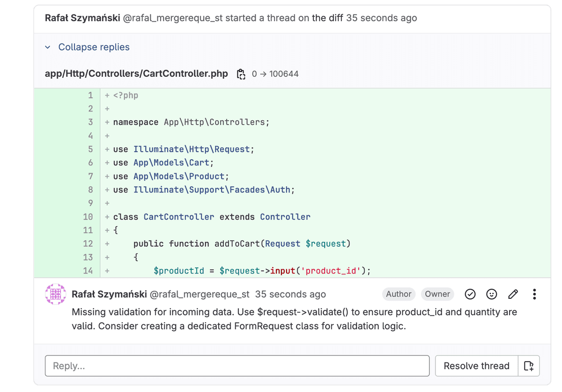Click Rafał Szymański's avatar
Screen dimensions: 562x392
tap(55, 294)
